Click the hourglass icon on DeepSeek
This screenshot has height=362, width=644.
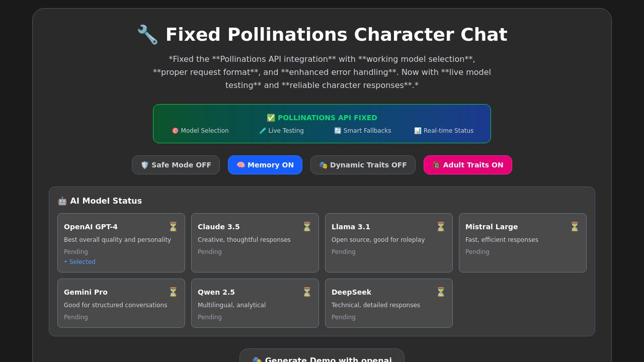pos(441,292)
